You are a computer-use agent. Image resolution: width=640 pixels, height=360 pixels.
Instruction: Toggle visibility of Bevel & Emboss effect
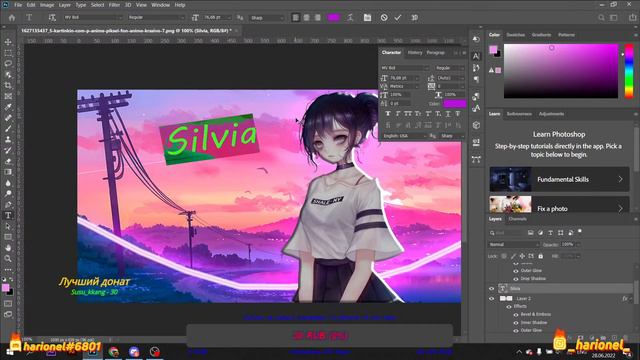[x=516, y=315]
